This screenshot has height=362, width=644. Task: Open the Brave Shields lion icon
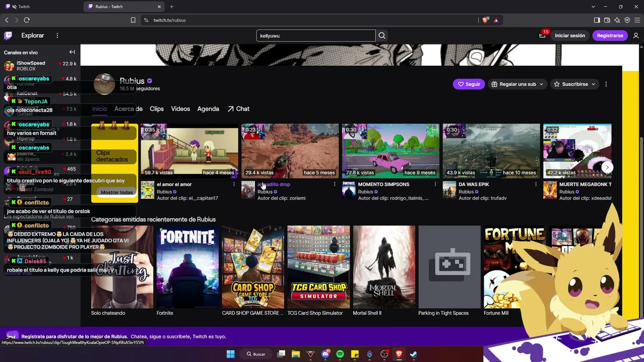[485, 20]
